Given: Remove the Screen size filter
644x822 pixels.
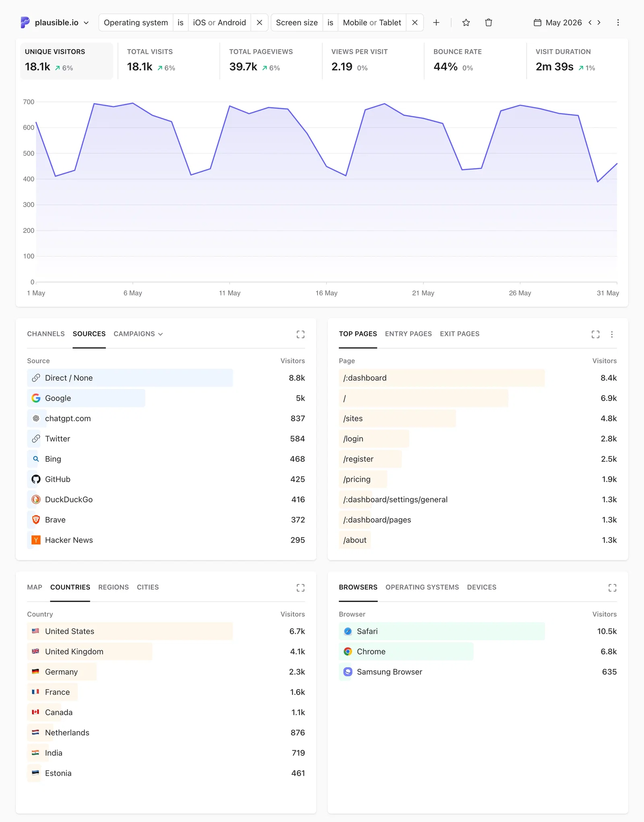Looking at the screenshot, I should pos(415,23).
